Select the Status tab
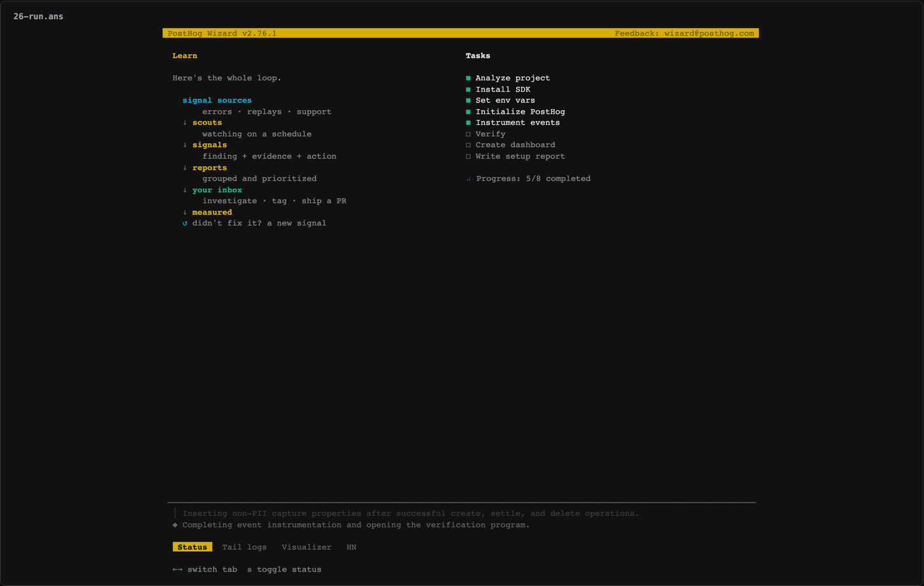The width and height of the screenshot is (924, 586). tap(192, 547)
